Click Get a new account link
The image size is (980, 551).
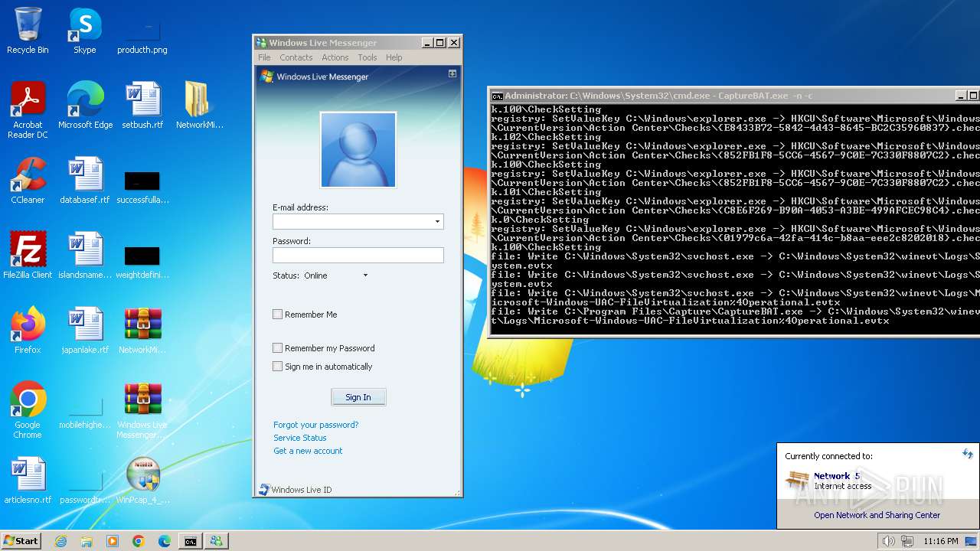[308, 451]
